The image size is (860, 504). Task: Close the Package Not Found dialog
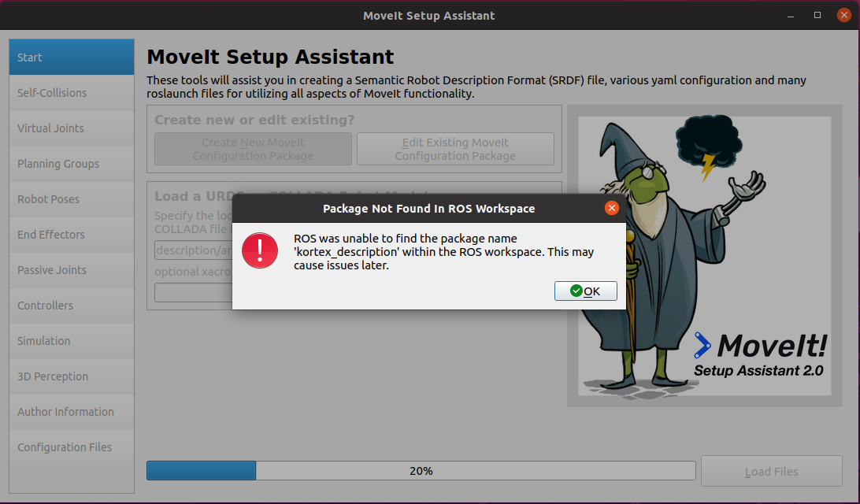(612, 208)
